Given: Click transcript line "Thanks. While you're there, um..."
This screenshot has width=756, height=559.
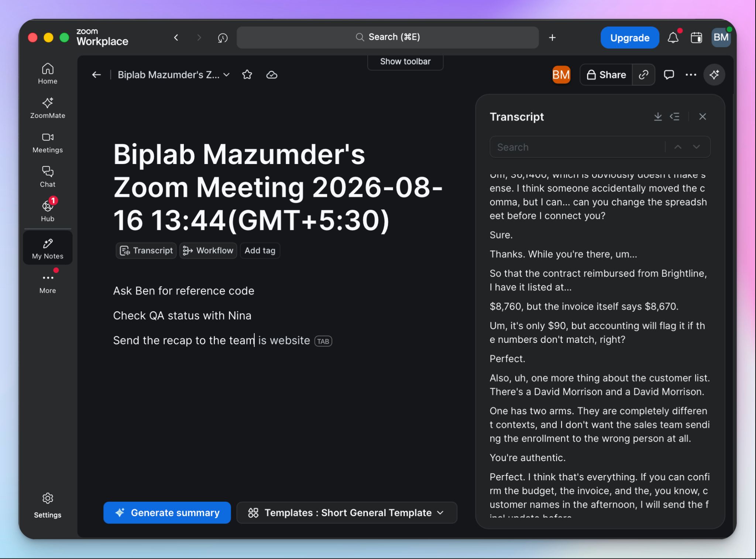Looking at the screenshot, I should pyautogui.click(x=563, y=254).
